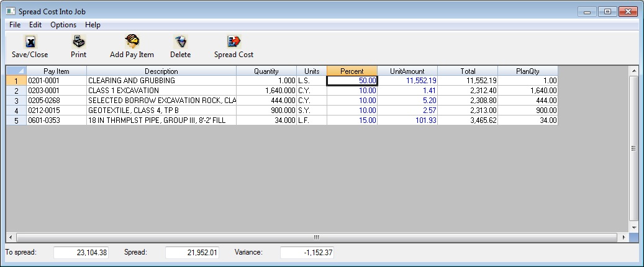Screen dimensions: 644x267
Task: Click the 15.00 percent cell
Action: point(352,120)
